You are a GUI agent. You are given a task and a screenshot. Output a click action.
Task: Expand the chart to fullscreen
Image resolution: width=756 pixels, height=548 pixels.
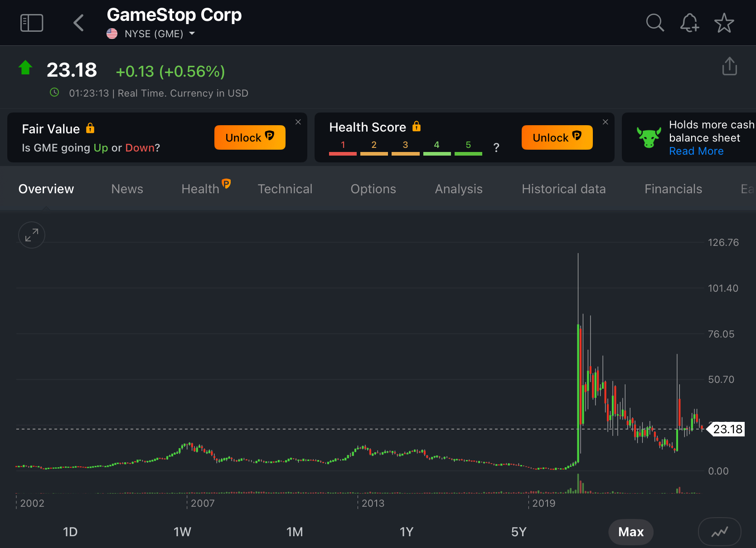[x=32, y=235]
